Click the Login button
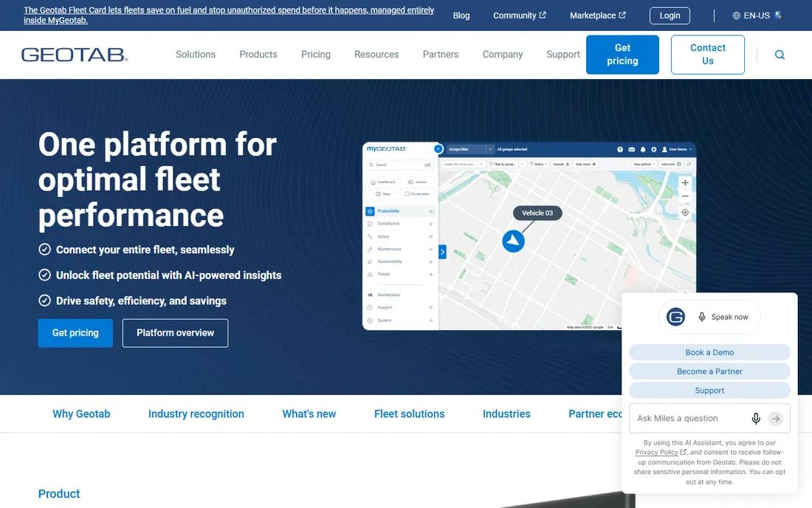 pos(670,16)
